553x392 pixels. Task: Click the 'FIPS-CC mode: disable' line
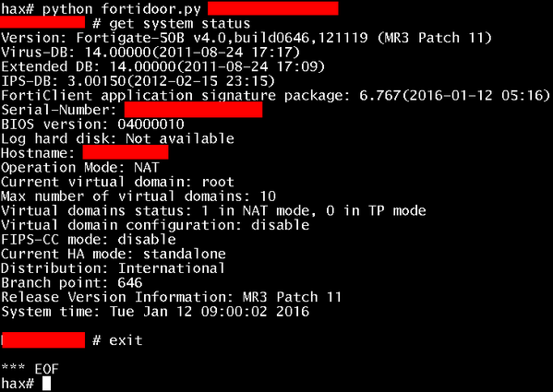(x=89, y=240)
